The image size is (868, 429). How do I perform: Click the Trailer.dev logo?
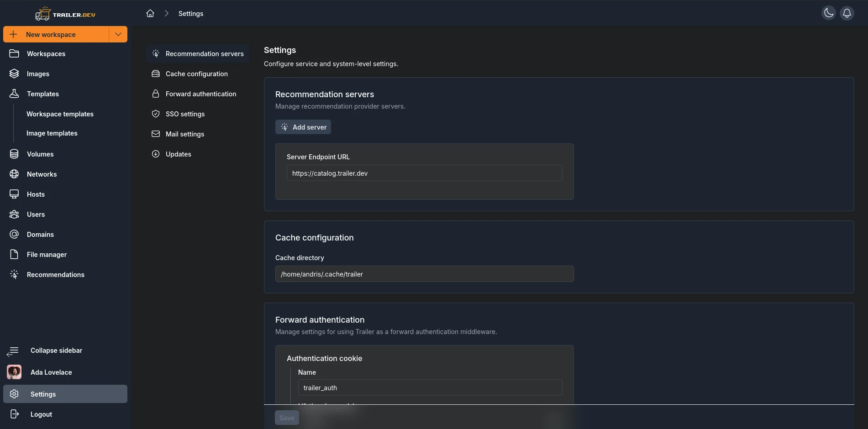click(x=65, y=14)
